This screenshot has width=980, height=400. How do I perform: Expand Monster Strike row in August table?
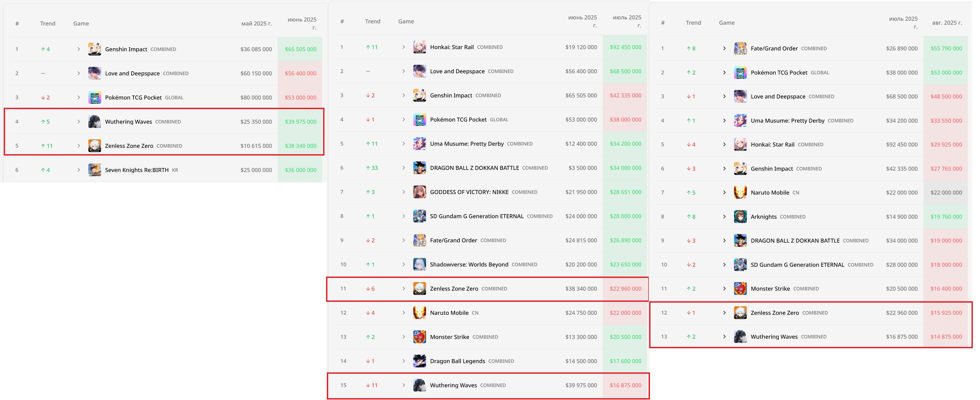click(724, 289)
